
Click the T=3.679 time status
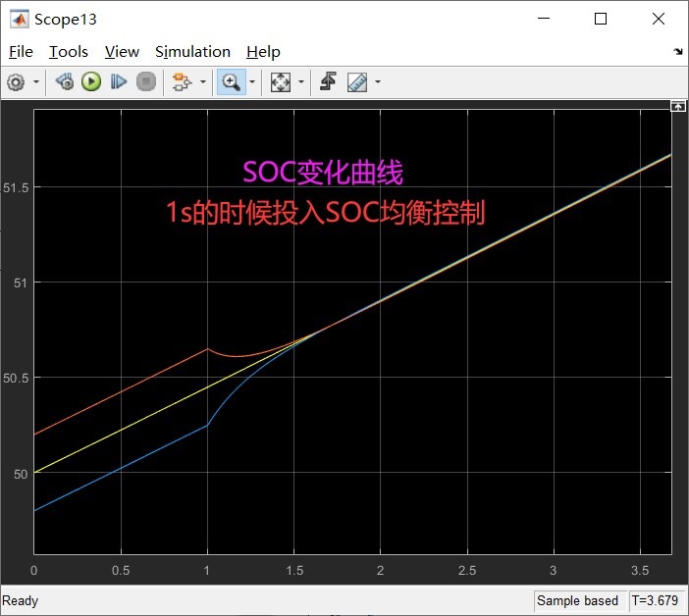(655, 600)
